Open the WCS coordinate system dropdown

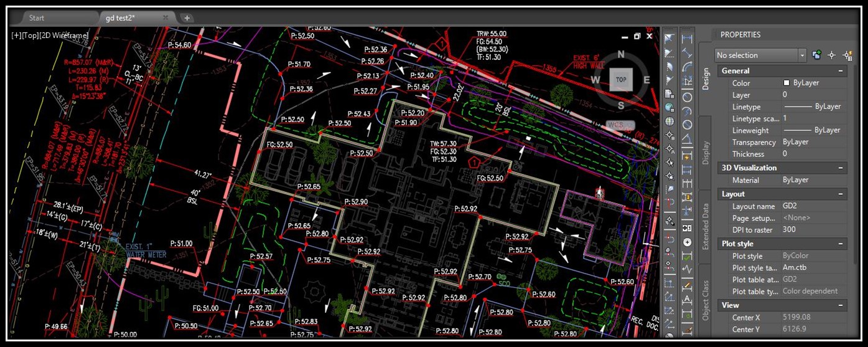pyautogui.click(x=620, y=125)
